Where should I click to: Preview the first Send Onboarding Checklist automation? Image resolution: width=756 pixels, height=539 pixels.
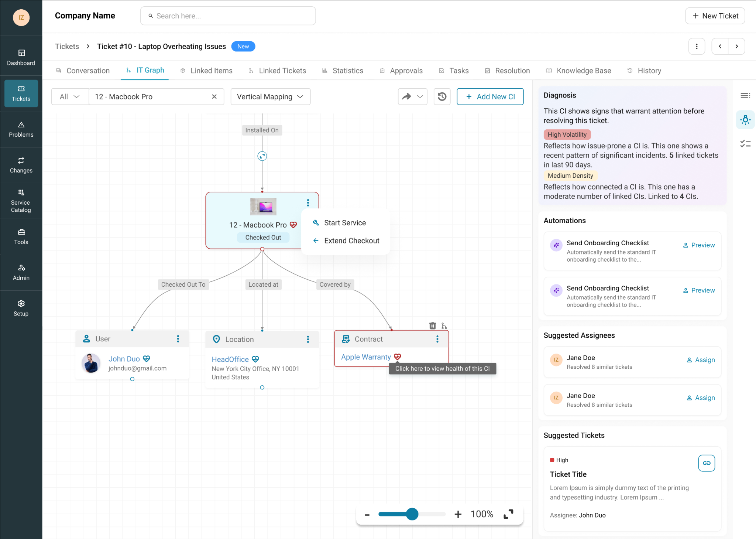pyautogui.click(x=699, y=245)
